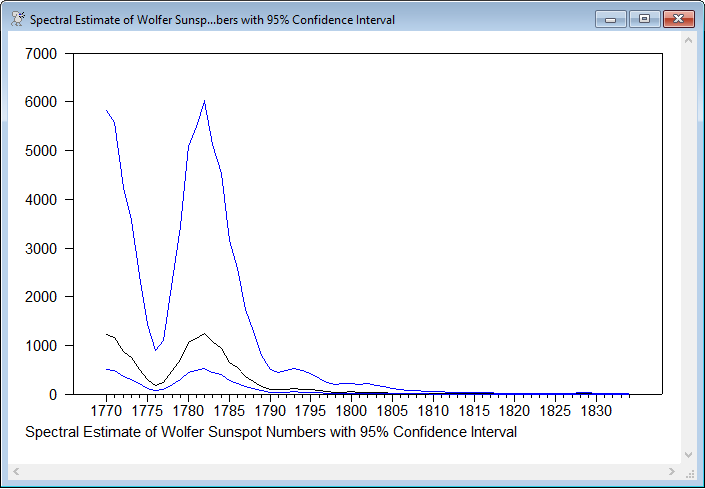Click the horizontal scrollbar left arrow
This screenshot has height=489, width=705.
(17, 471)
